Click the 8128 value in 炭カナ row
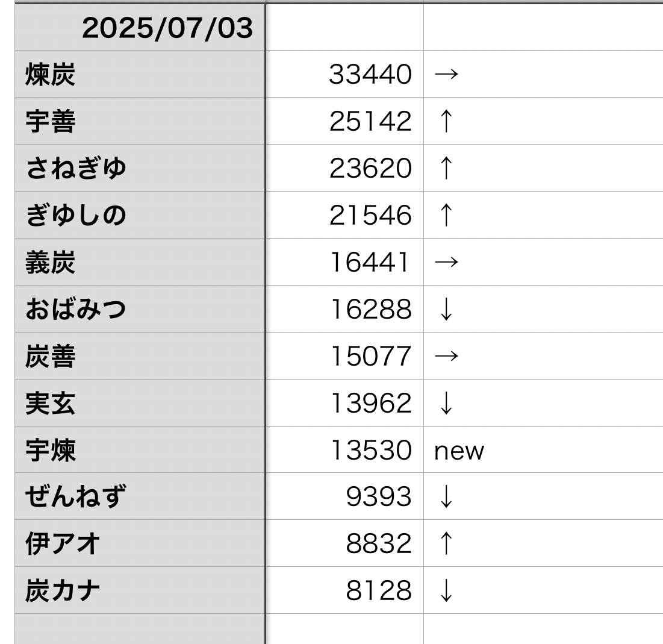This screenshot has height=644, width=663. 344,591
